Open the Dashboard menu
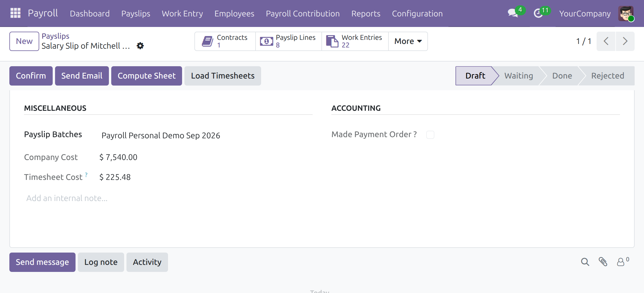 click(90, 13)
